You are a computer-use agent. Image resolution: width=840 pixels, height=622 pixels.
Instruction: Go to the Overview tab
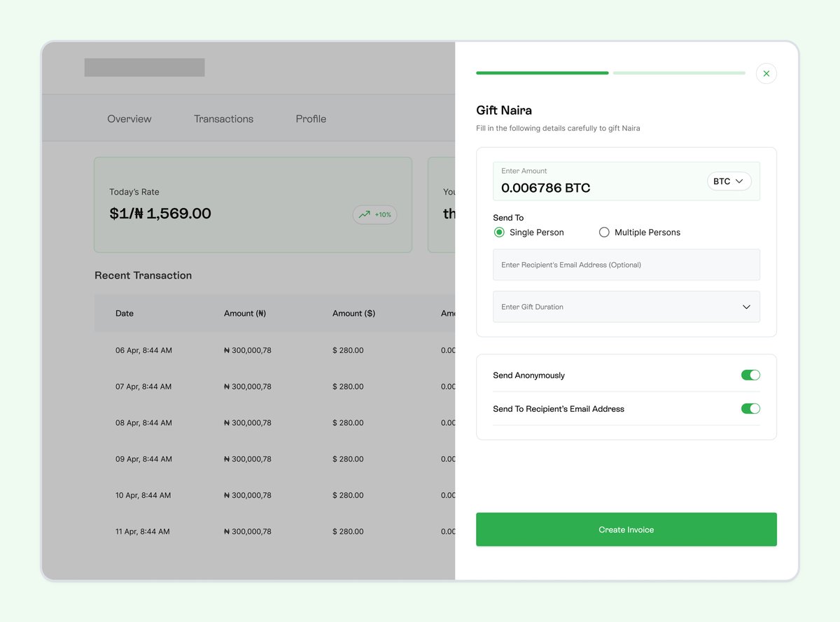(x=129, y=118)
